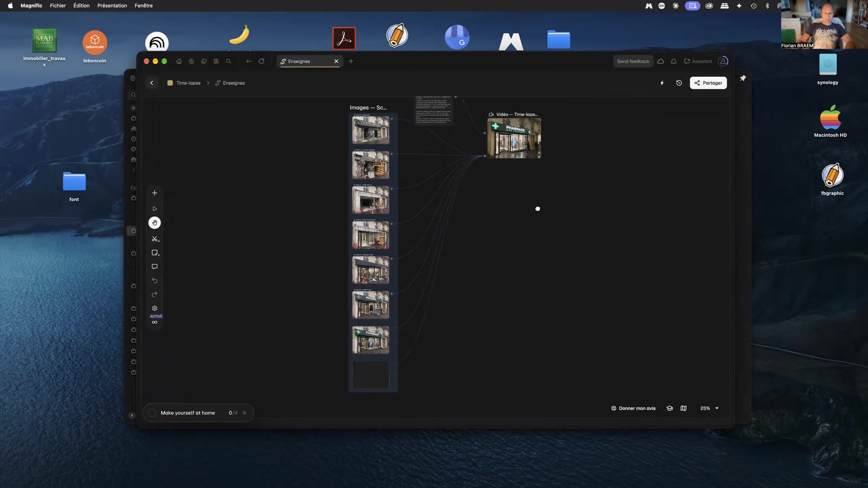Go to the home icon in Magnific toolbar

pyautogui.click(x=179, y=61)
